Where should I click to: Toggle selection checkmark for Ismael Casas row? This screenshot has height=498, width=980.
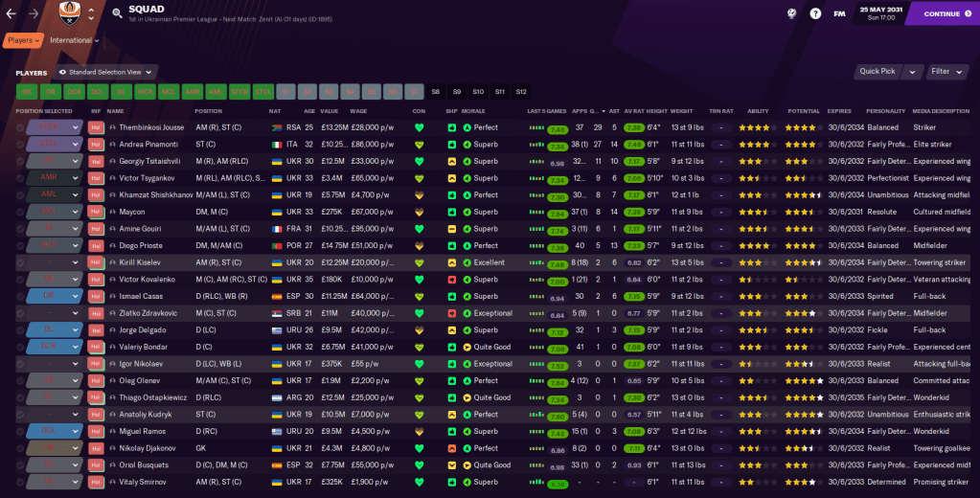coord(9,296)
